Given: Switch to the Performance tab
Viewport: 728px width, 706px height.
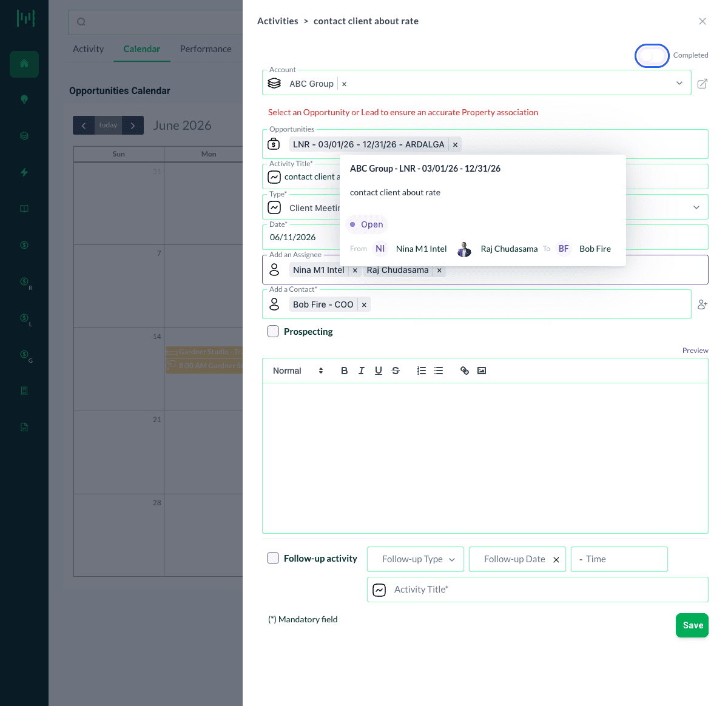Looking at the screenshot, I should click(206, 49).
